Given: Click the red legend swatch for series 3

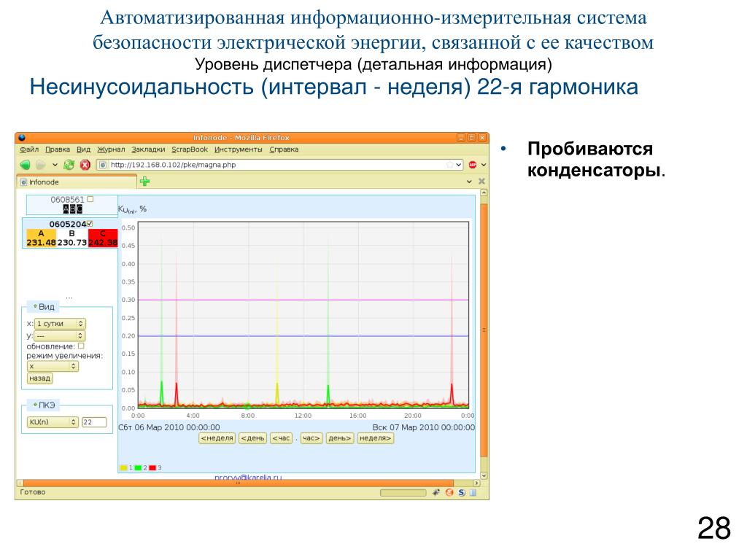Looking at the screenshot, I should [x=152, y=467].
